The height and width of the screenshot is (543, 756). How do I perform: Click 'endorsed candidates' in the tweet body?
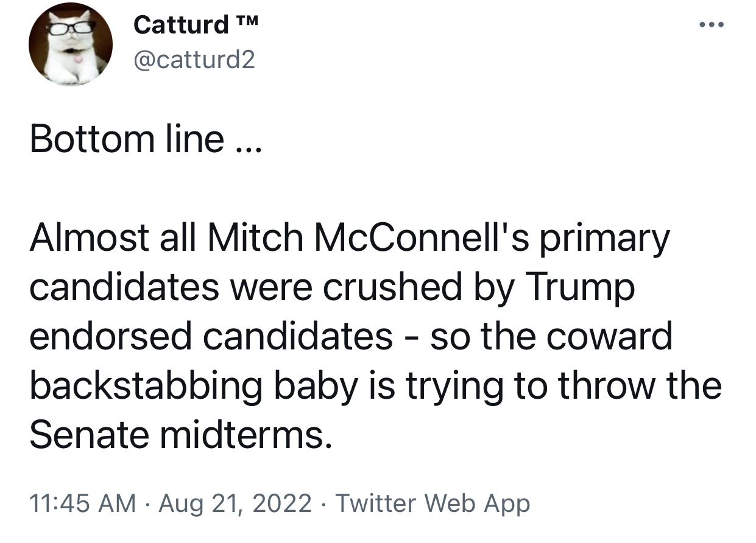(211, 337)
